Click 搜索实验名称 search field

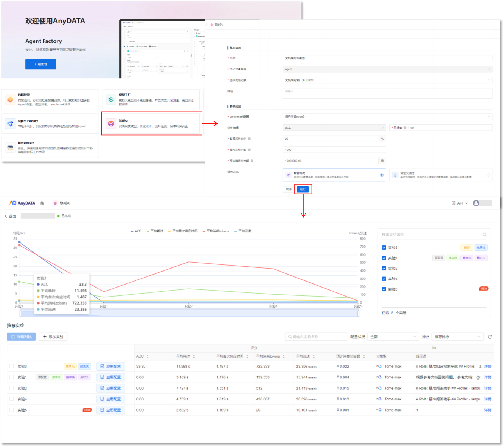434,235
